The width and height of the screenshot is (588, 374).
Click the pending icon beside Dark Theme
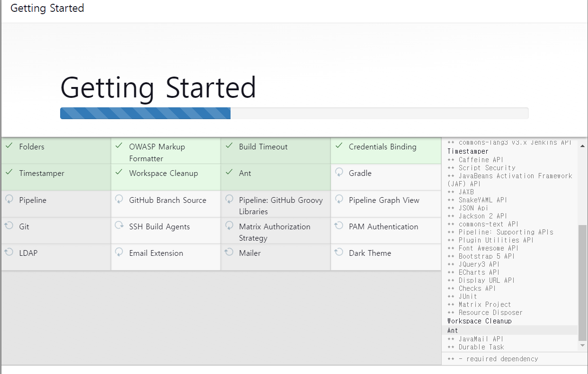click(x=339, y=252)
